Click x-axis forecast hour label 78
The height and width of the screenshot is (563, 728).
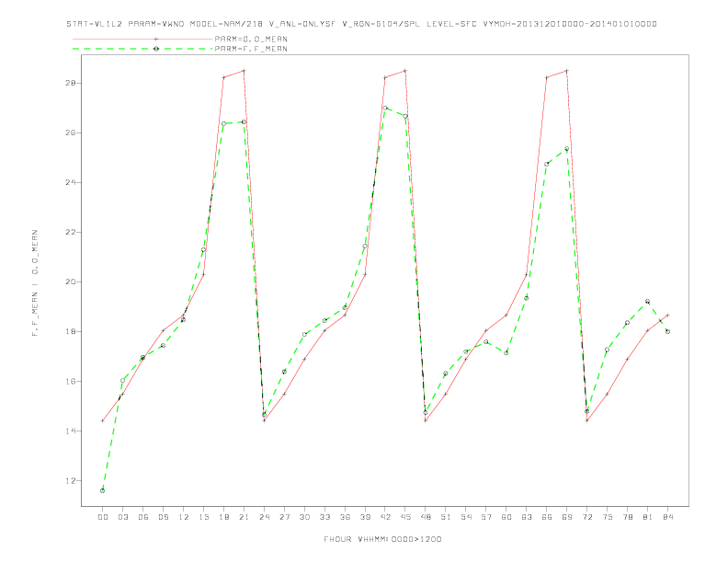click(x=627, y=517)
